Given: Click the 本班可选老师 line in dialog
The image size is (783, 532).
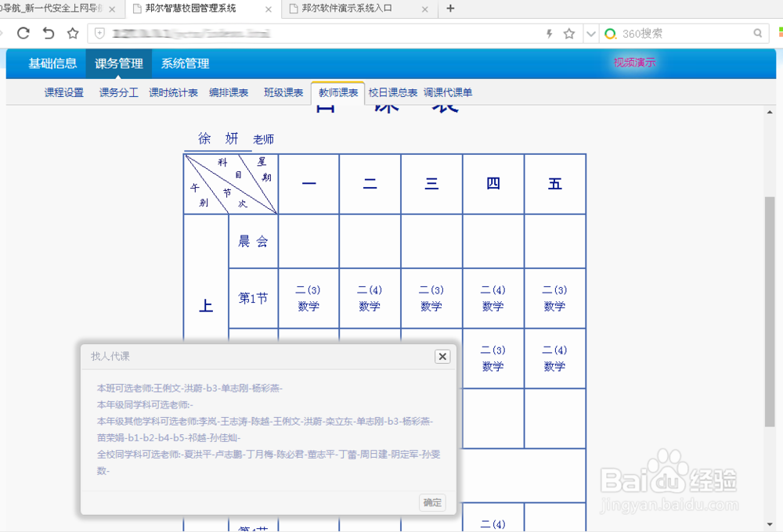Looking at the screenshot, I should 189,388.
